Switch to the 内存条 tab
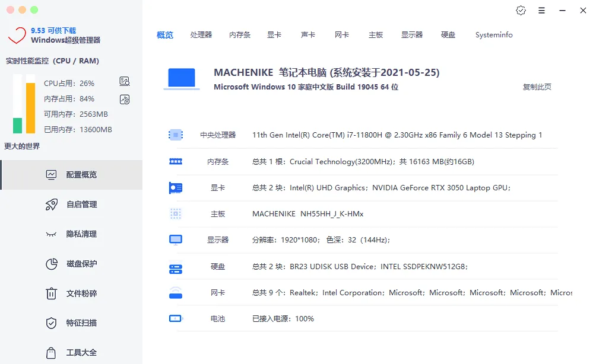This screenshot has width=593, height=364. [x=240, y=35]
